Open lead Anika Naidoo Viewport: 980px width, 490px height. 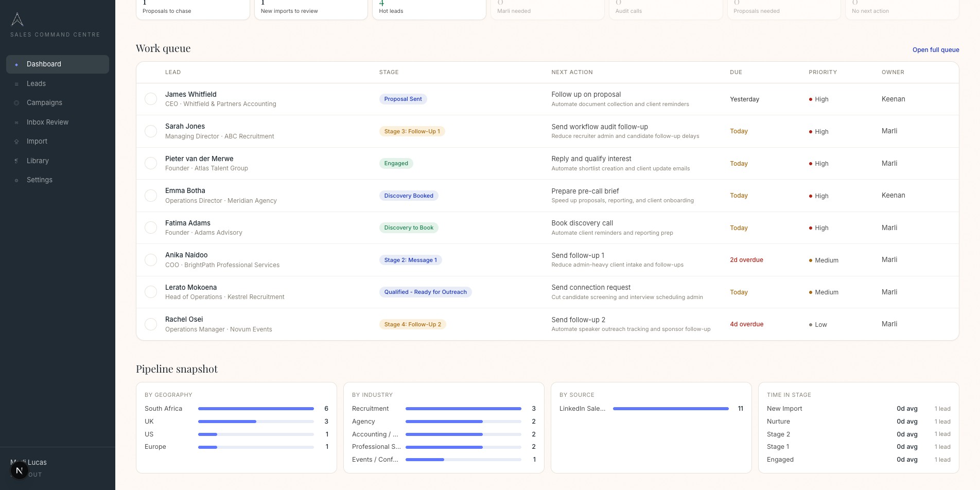pyautogui.click(x=186, y=255)
